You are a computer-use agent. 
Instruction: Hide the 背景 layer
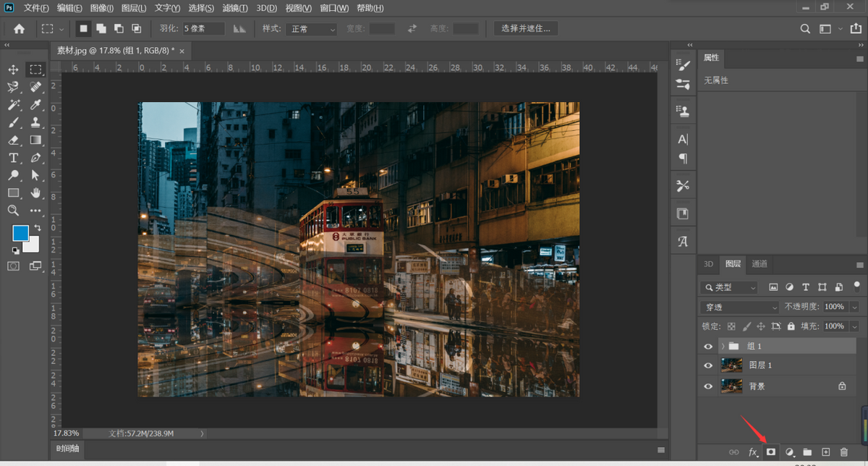coord(708,386)
